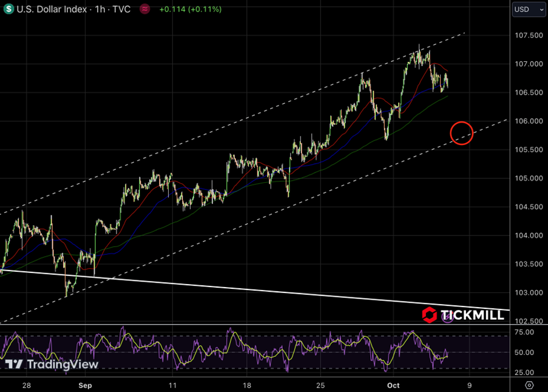Click the 107.500 price axis label
Viewport: 548px width, 392px height.
529,35
